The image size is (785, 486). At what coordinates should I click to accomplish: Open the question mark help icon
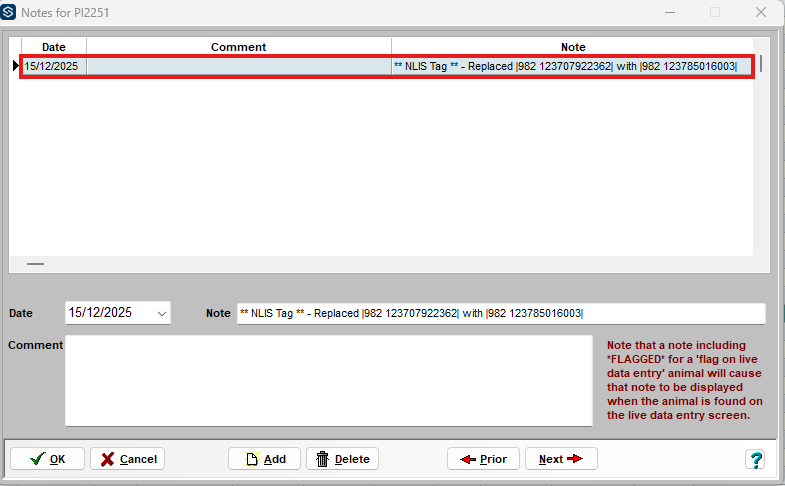coord(755,459)
